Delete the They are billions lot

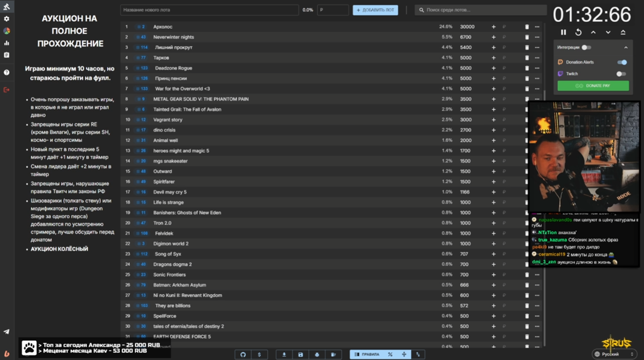(x=527, y=306)
